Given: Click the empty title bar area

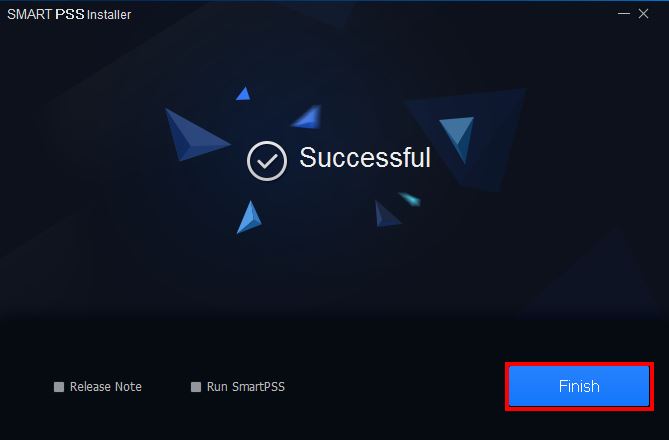Looking at the screenshot, I should pyautogui.click(x=371, y=14).
